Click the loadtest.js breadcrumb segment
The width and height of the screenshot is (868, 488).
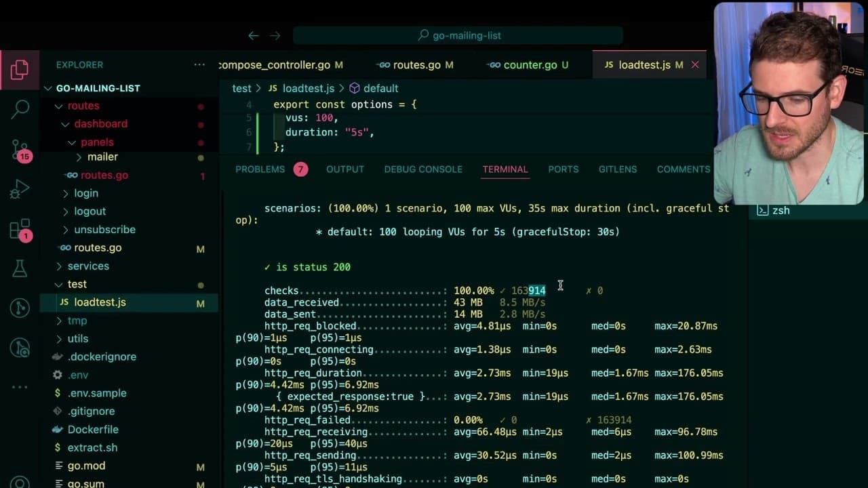(x=301, y=88)
